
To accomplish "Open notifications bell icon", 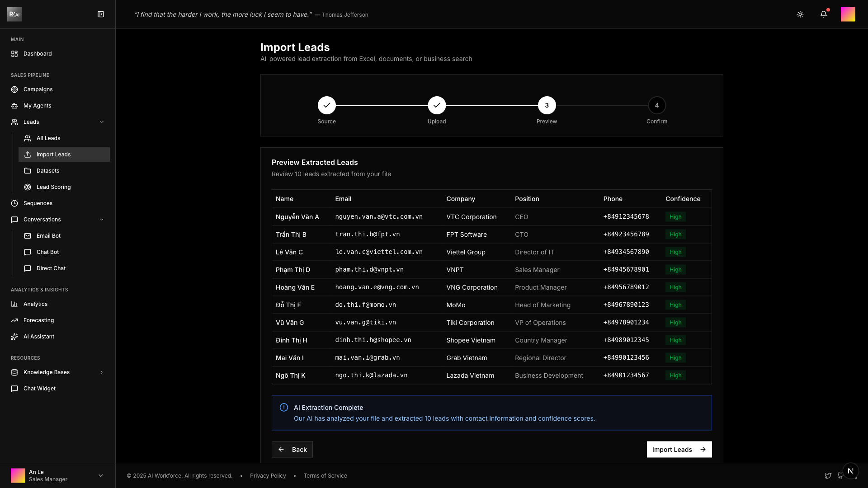I will (x=823, y=14).
